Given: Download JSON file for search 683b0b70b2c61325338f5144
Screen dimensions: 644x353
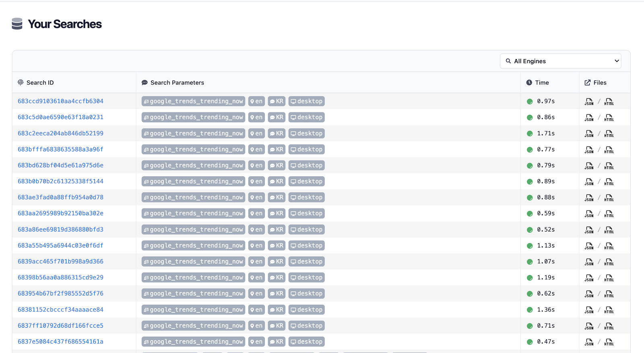Looking at the screenshot, I should 589,182.
